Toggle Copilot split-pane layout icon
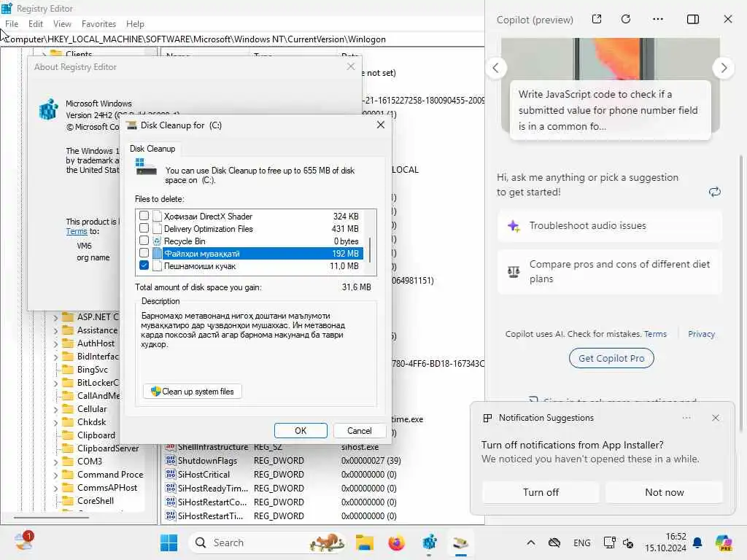747x560 pixels. click(693, 19)
